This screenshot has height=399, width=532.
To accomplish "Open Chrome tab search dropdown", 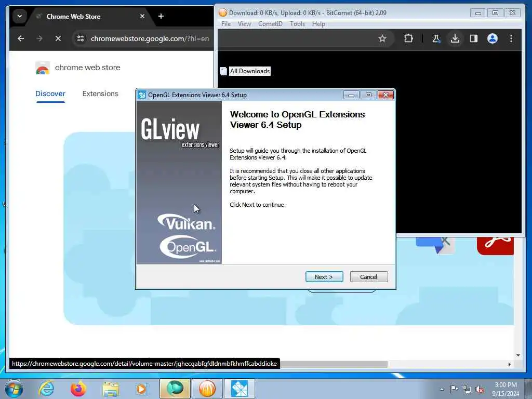I will (x=20, y=16).
